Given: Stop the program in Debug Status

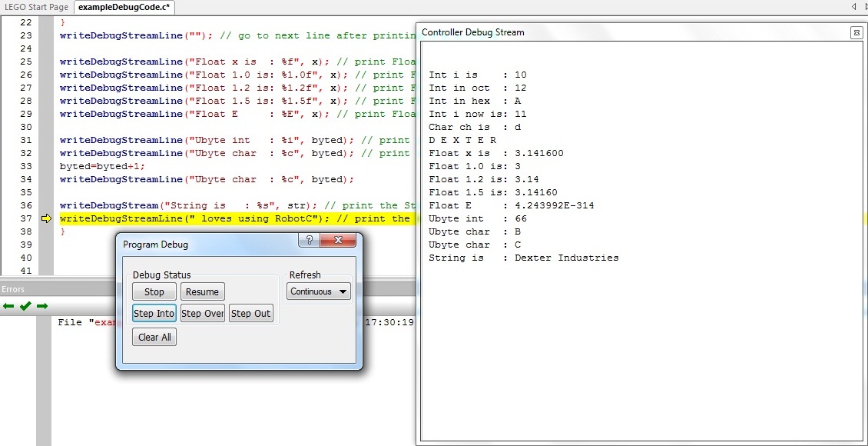Looking at the screenshot, I should click(x=154, y=291).
